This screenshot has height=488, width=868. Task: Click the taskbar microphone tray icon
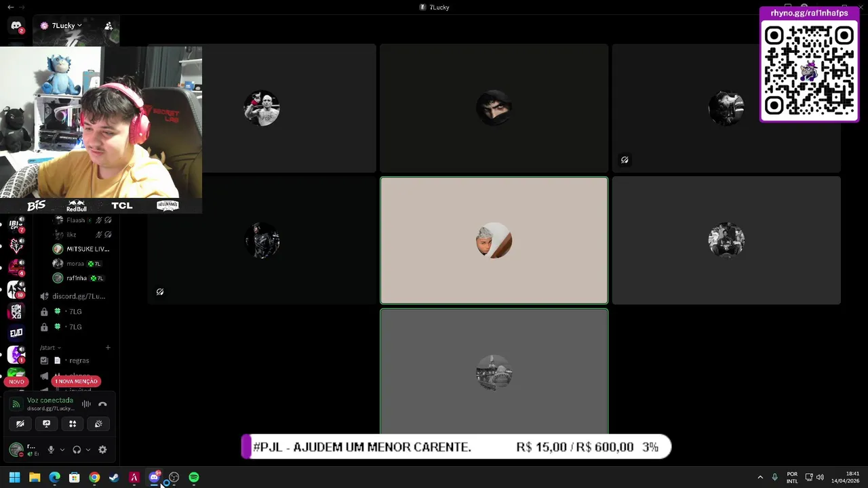(775, 478)
